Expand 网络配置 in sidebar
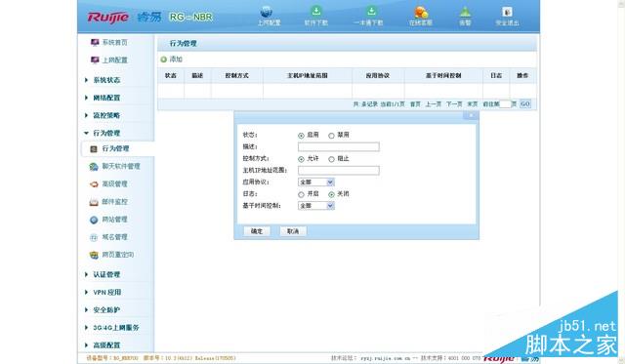625x364 pixels. 106,98
